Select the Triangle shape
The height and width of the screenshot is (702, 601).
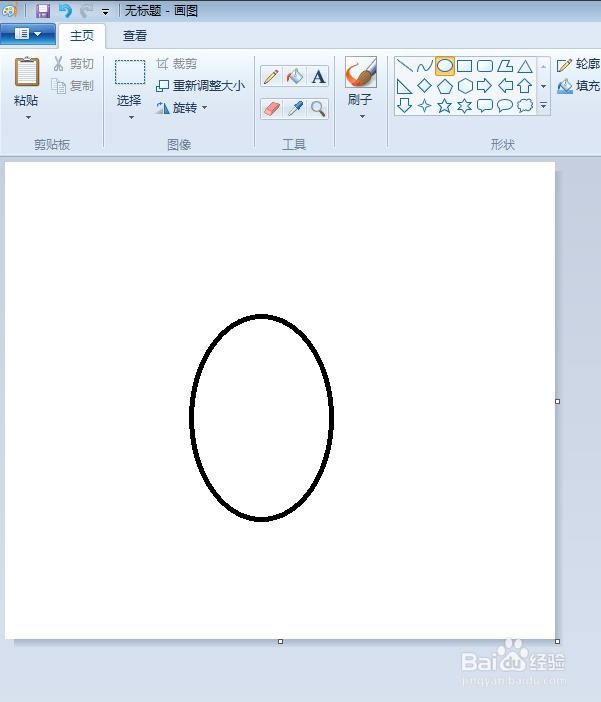525,66
